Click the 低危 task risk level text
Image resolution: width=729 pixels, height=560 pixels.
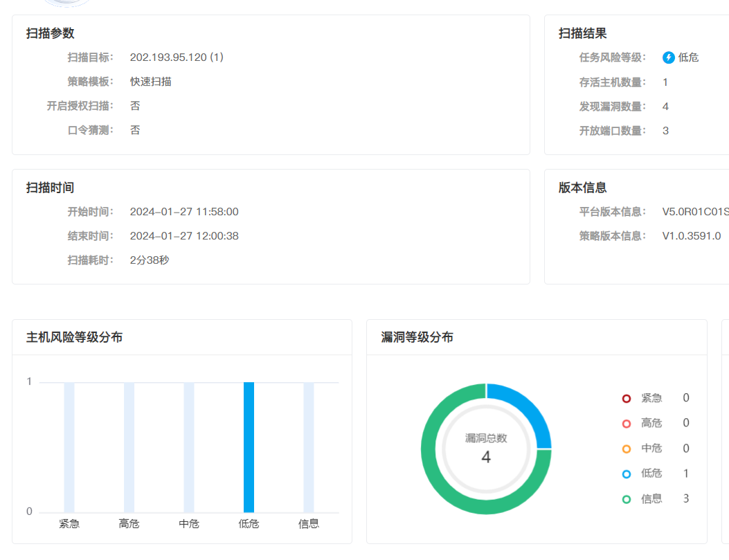pyautogui.click(x=688, y=57)
